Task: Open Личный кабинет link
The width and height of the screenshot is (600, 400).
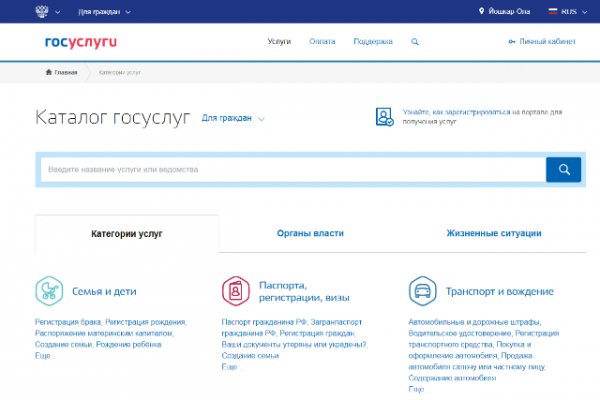Action: tap(543, 42)
